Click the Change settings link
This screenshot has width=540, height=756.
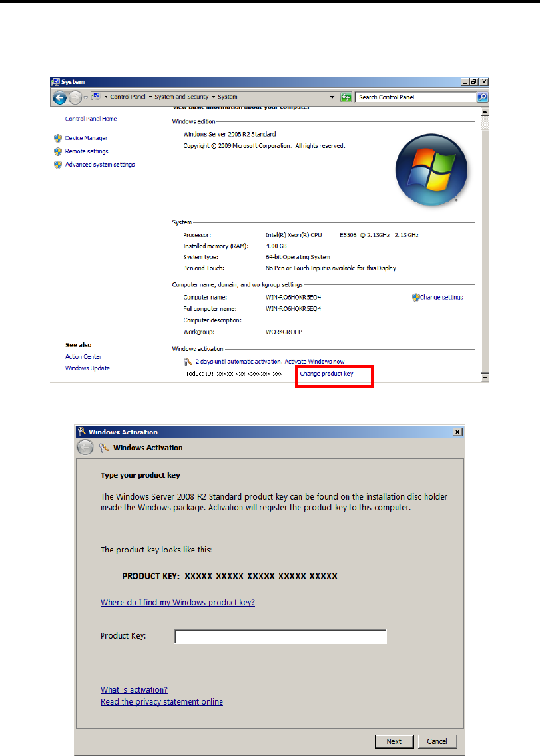tap(441, 298)
